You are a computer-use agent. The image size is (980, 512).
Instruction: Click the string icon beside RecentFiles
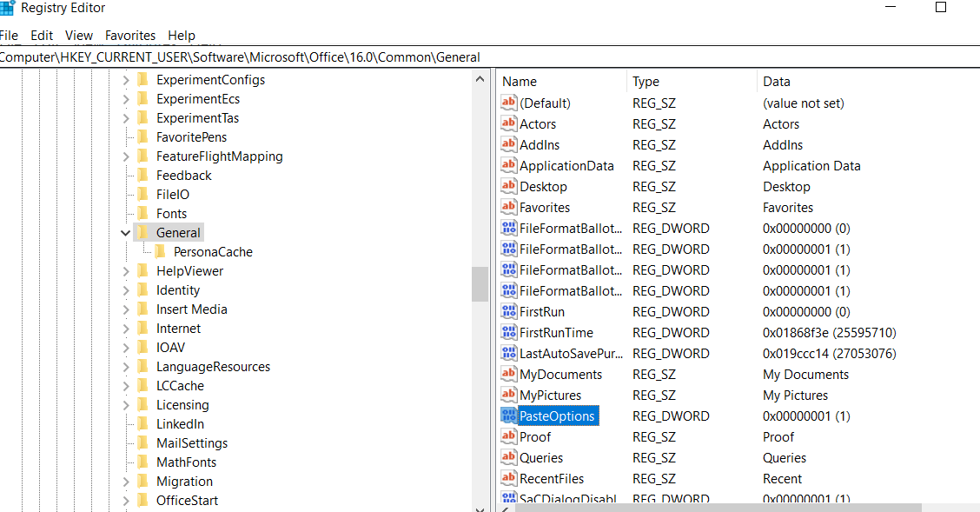(x=509, y=478)
